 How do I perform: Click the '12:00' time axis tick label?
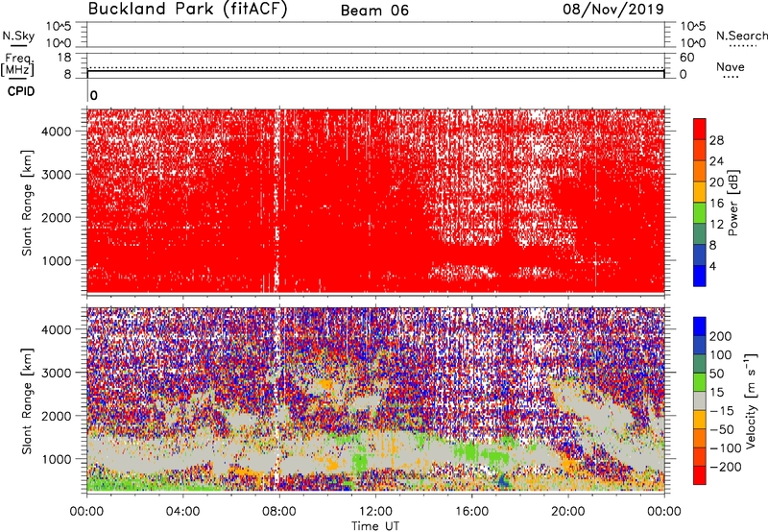pyautogui.click(x=375, y=511)
